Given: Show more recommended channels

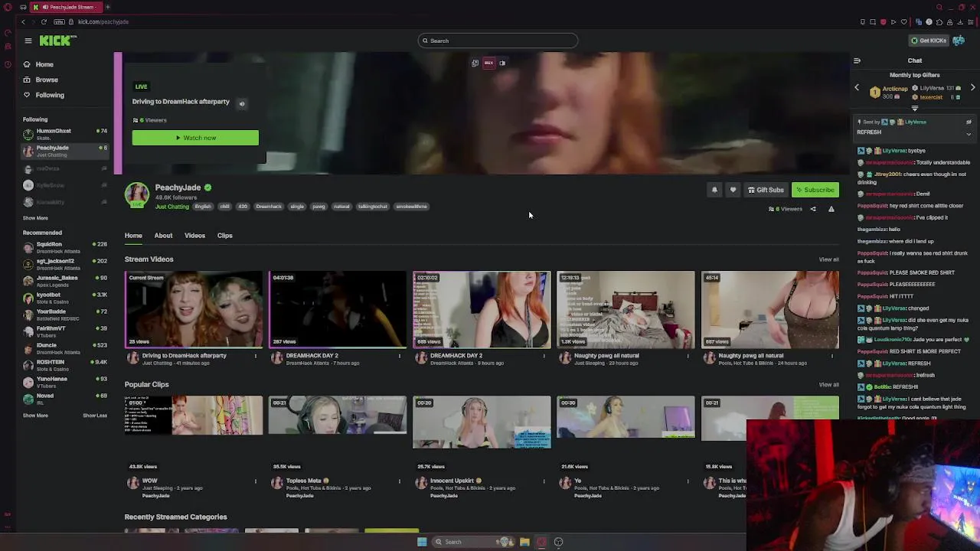Looking at the screenshot, I should pos(35,416).
